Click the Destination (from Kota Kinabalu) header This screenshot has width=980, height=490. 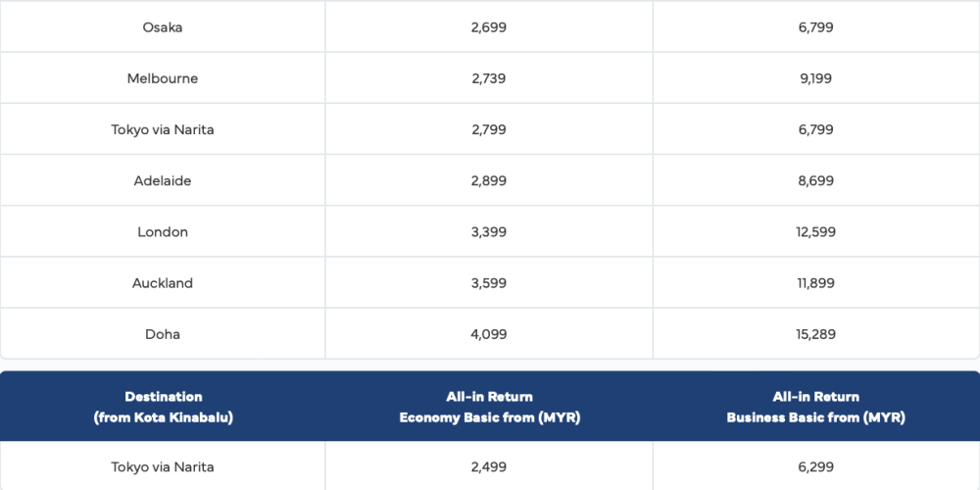164,407
